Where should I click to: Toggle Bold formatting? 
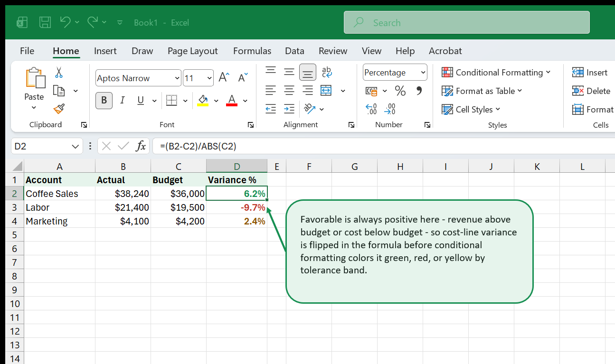click(x=104, y=100)
